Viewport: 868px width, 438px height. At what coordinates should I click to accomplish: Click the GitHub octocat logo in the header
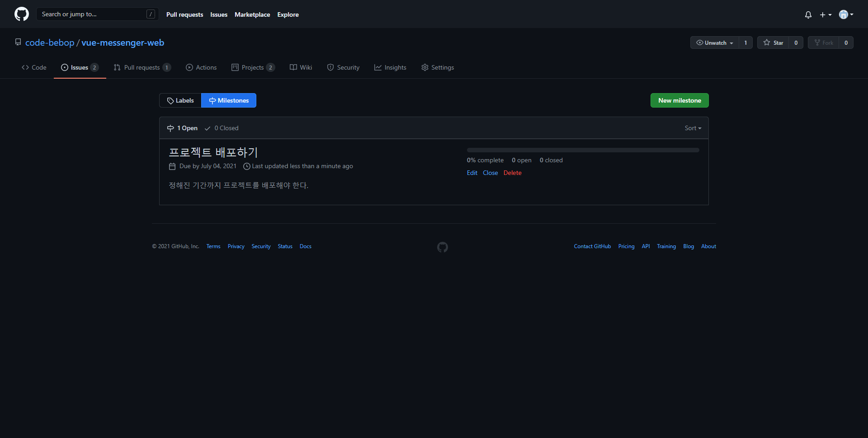click(21, 14)
